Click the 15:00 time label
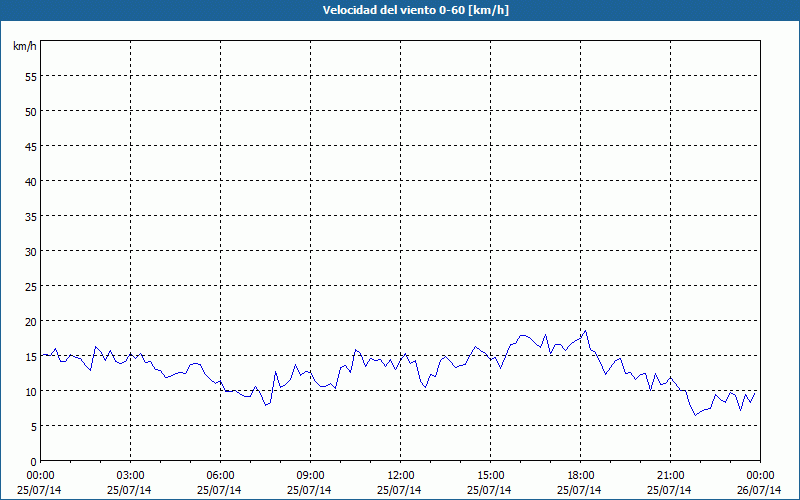This screenshot has height=500, width=800. click(491, 476)
